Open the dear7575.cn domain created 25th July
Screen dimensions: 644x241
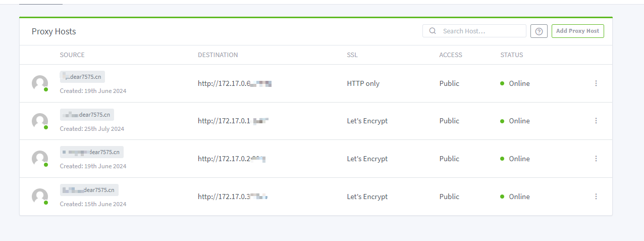87,115
